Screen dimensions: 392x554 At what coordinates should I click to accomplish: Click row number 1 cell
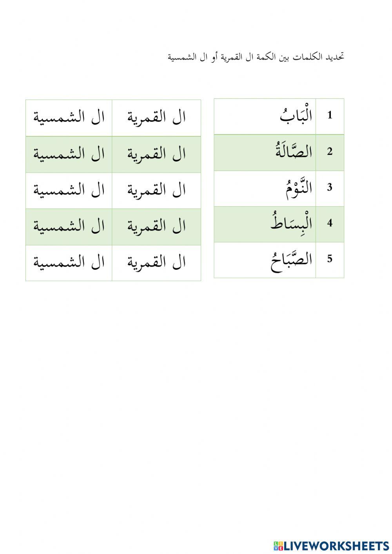click(x=330, y=116)
